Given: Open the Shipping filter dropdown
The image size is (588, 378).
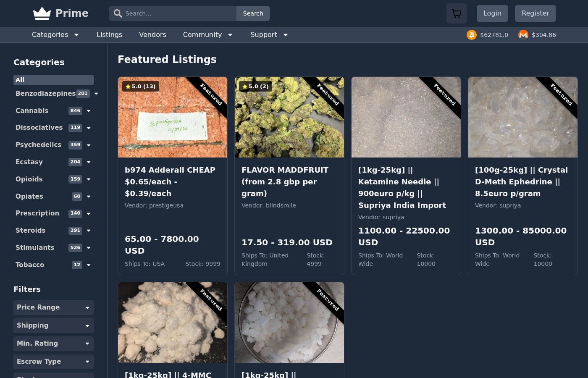Looking at the screenshot, I should [53, 325].
